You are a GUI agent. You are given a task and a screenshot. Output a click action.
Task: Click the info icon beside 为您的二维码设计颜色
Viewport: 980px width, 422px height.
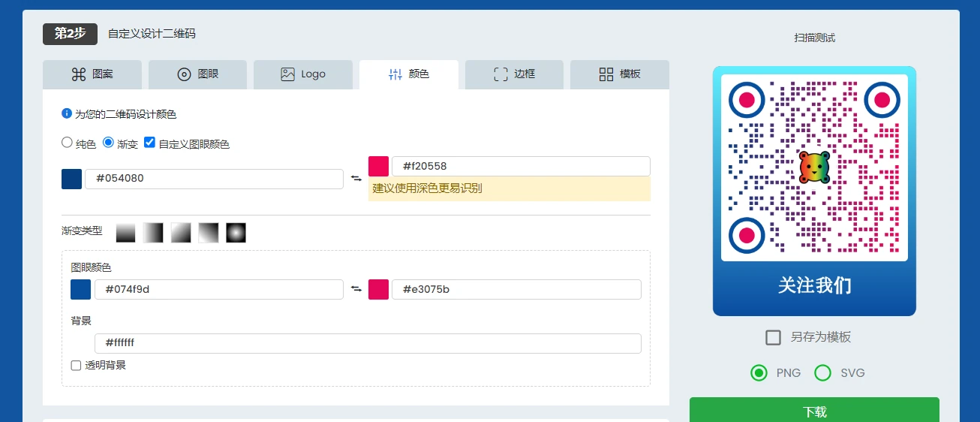pos(67,114)
